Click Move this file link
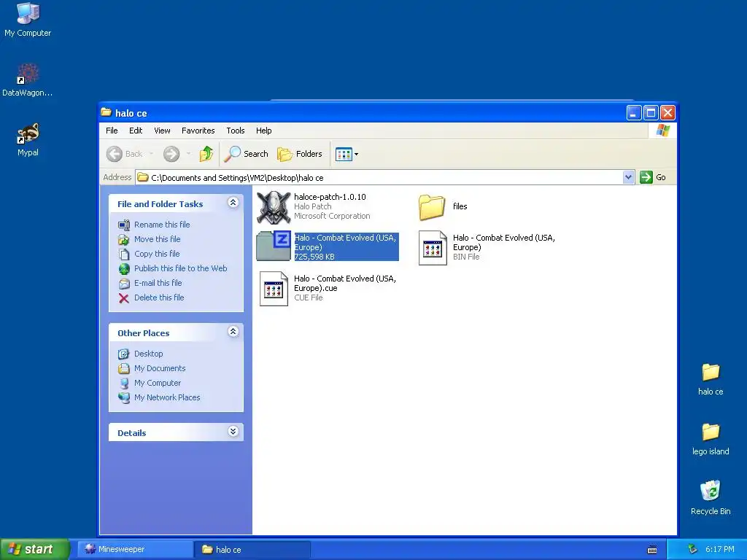747x560 pixels. pos(158,239)
